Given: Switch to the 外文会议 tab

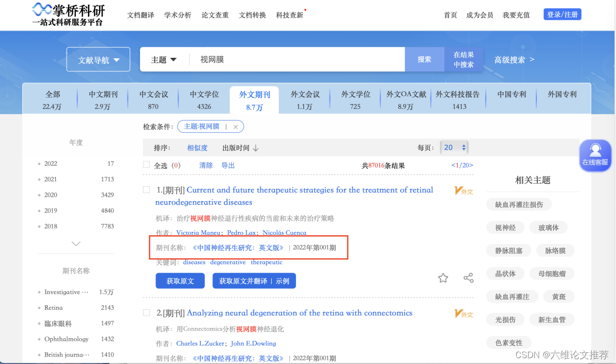Looking at the screenshot, I should [x=305, y=100].
